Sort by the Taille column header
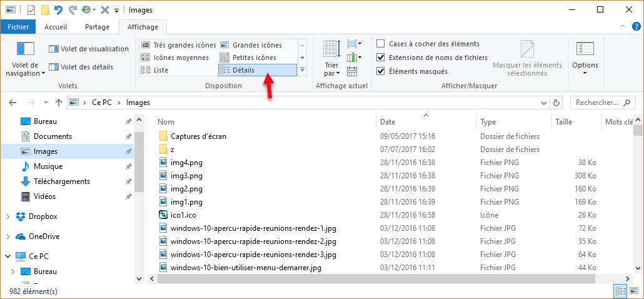This screenshot has height=299, width=644. pos(564,122)
